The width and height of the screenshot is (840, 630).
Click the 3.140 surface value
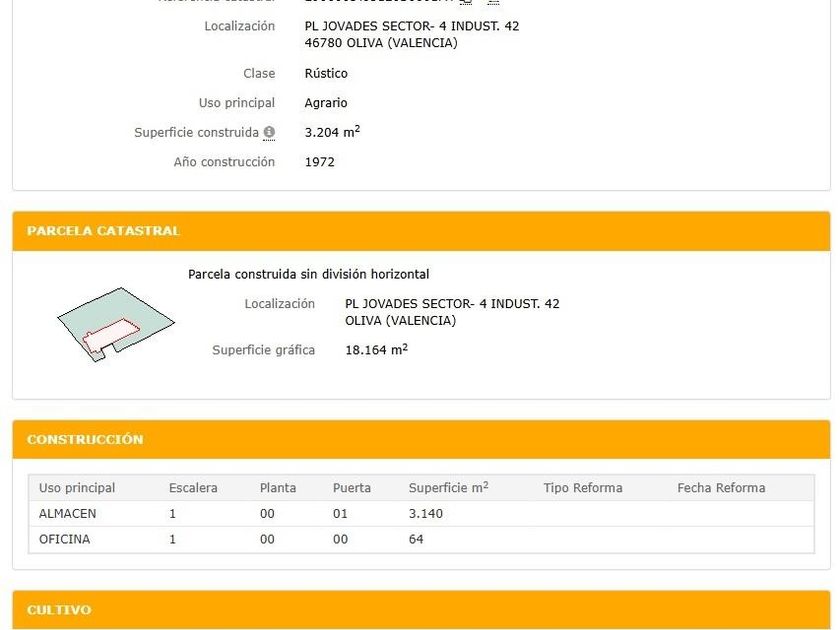click(x=425, y=513)
